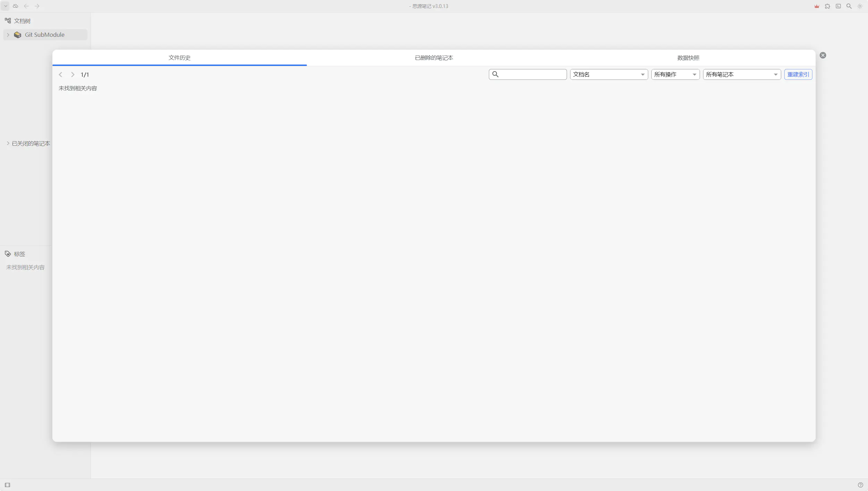Open the command panel terminal icon

tap(838, 6)
